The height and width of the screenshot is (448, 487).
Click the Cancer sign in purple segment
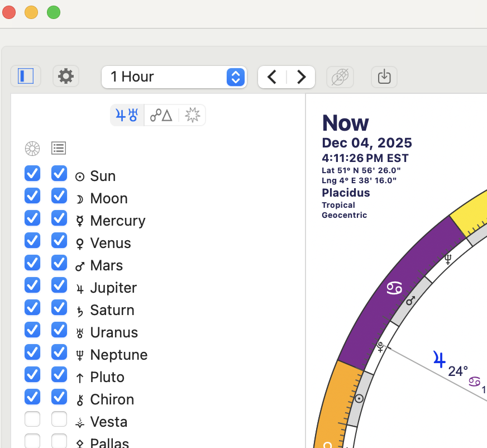[395, 288]
